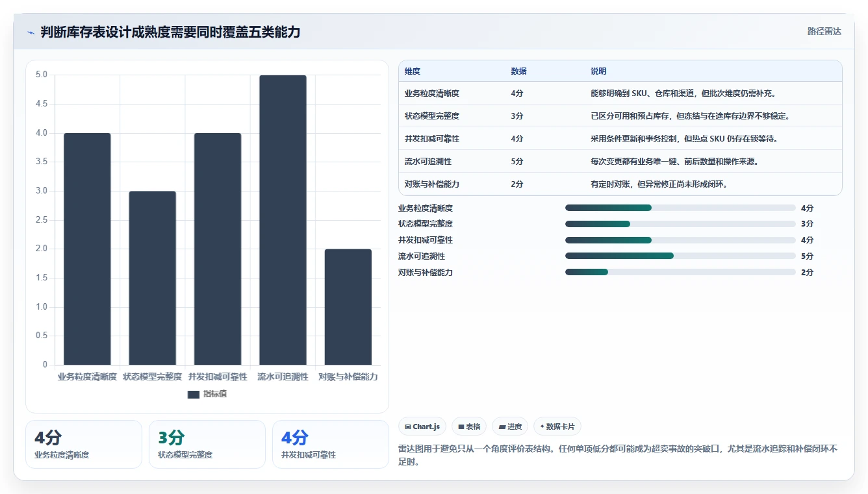Viewport: 868px width, 494px height.
Task: Click the footer paragraph starting 雷达图用于避免
Action: (619, 456)
